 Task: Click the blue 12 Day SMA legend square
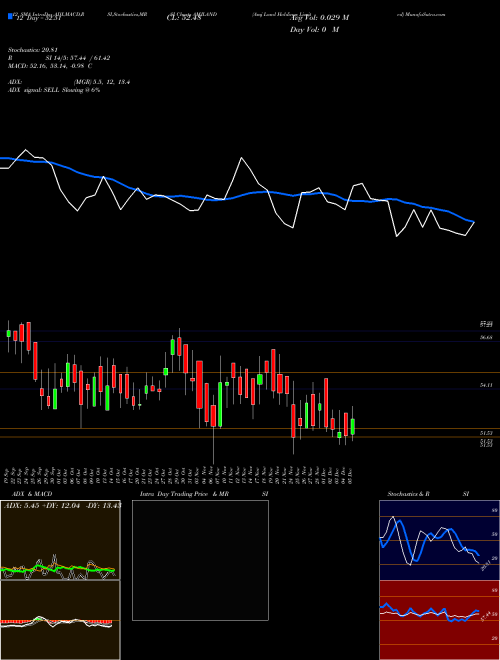point(10,16)
